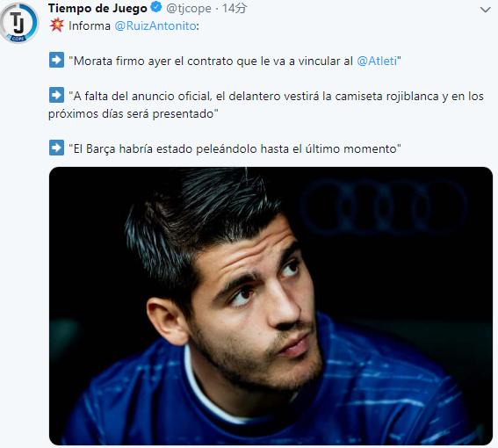The height and width of the screenshot is (448, 498).
Task: Click the 'El Barça habría estado' quote
Action: click(235, 148)
